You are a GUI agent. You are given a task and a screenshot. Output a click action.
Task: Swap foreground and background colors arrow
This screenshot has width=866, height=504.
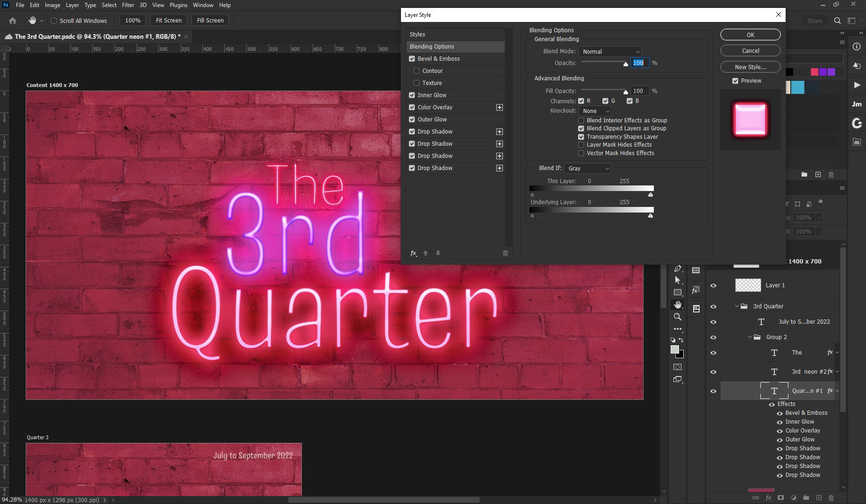pyautogui.click(x=681, y=340)
